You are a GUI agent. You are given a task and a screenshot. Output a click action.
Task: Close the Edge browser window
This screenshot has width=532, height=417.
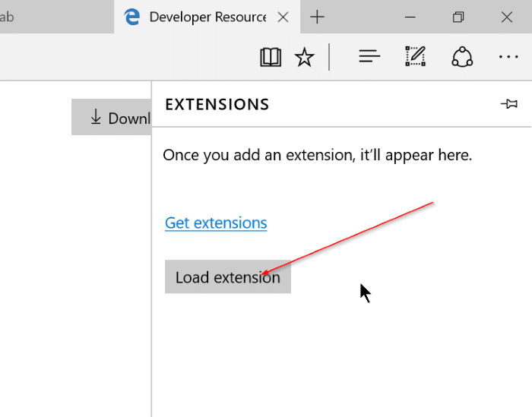507,17
